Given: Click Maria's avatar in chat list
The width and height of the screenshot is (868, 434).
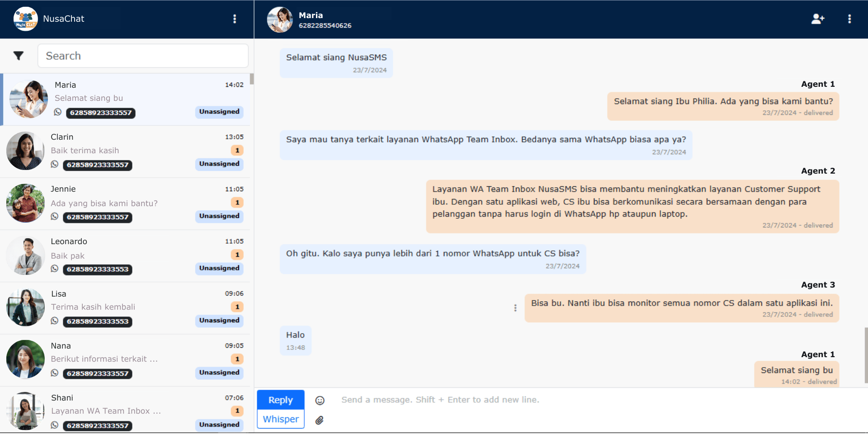Looking at the screenshot, I should pyautogui.click(x=28, y=99).
